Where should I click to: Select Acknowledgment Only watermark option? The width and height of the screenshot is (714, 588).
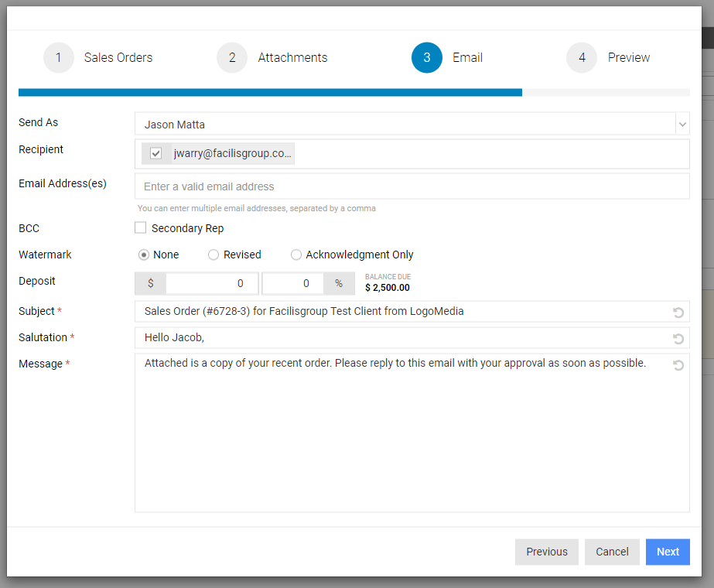[296, 255]
